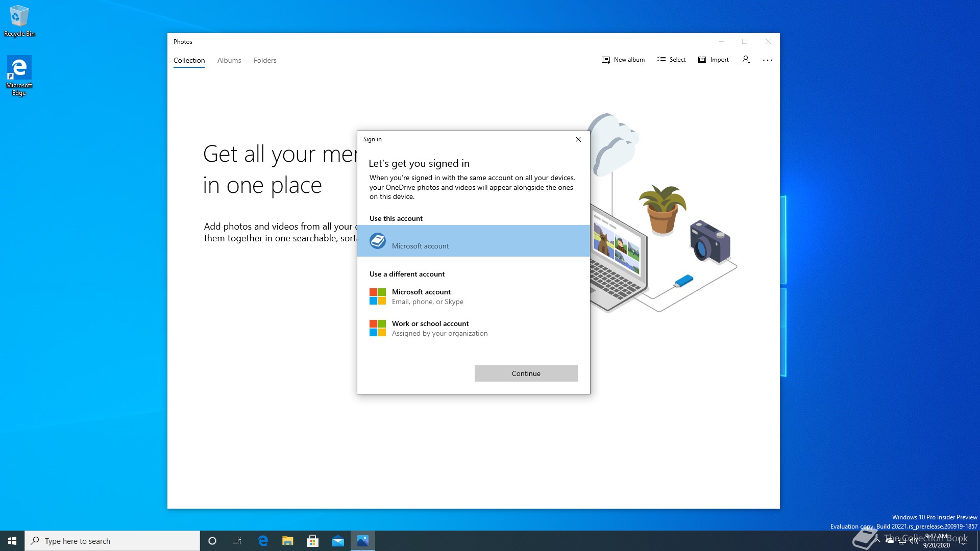Open the Action Center notifications icon
The width and height of the screenshot is (980, 551).
(x=963, y=541)
